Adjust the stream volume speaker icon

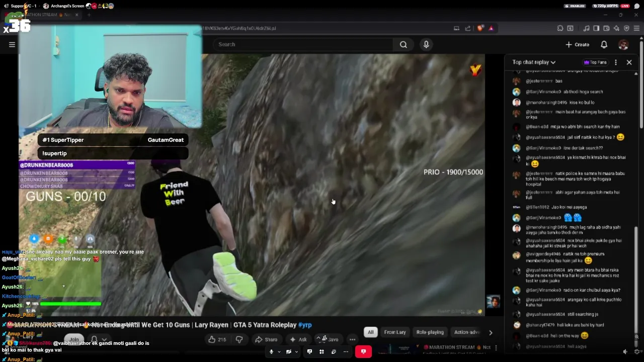click(x=625, y=352)
